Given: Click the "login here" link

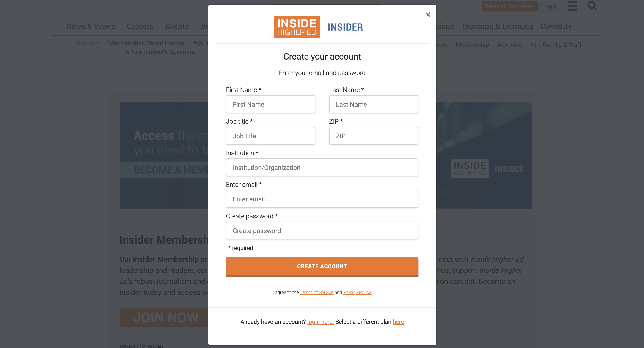Looking at the screenshot, I should coord(320,322).
